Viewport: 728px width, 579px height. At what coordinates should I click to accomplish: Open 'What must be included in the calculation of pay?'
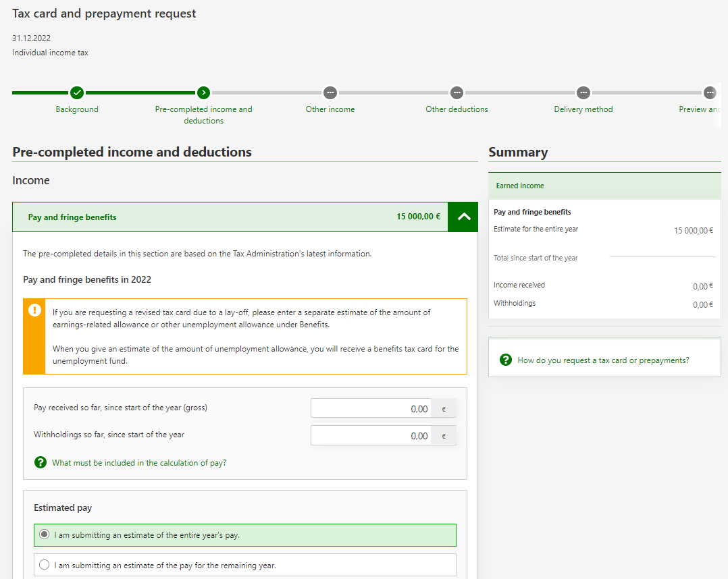tap(139, 463)
